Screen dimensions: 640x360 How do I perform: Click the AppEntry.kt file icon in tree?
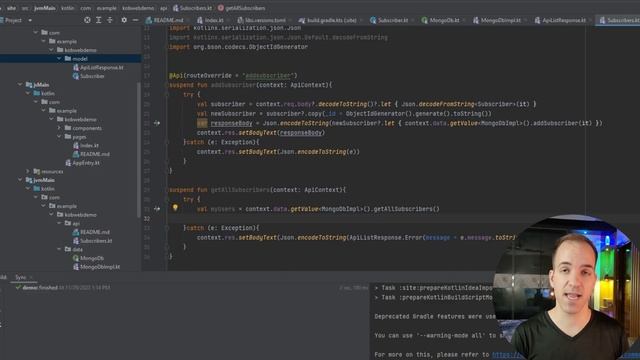coord(68,162)
